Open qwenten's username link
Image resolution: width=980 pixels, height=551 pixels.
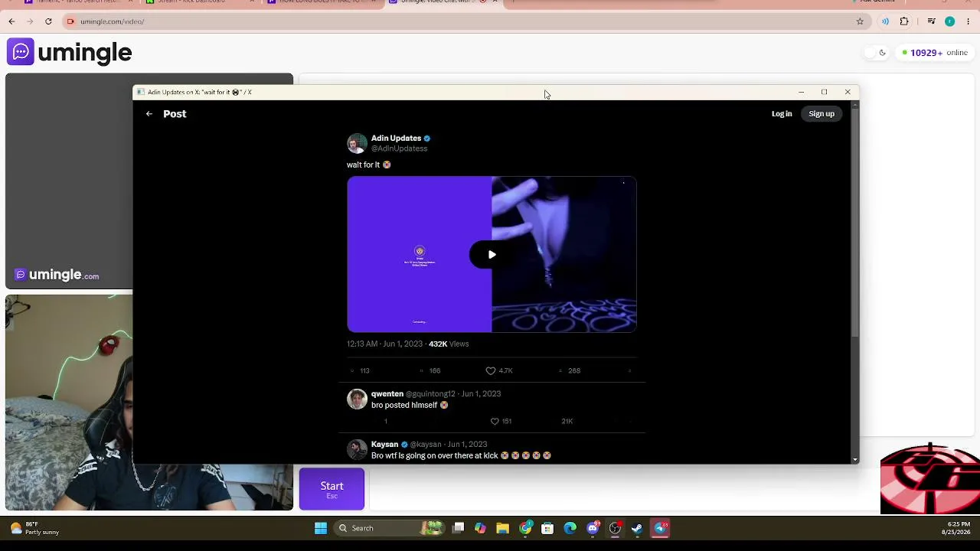pos(387,394)
